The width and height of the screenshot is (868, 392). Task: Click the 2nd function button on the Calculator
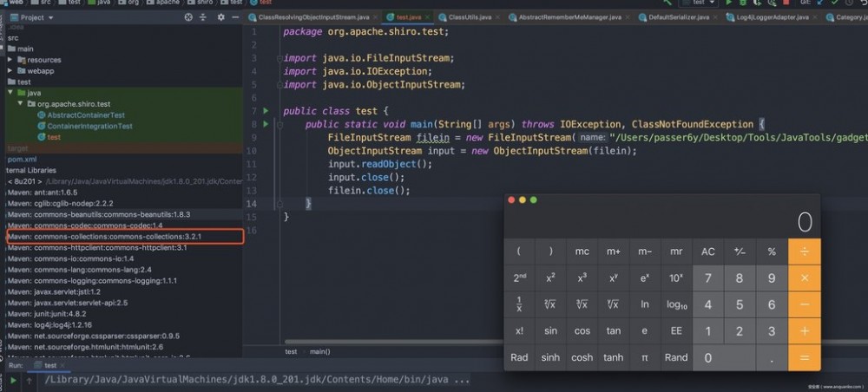(x=519, y=278)
